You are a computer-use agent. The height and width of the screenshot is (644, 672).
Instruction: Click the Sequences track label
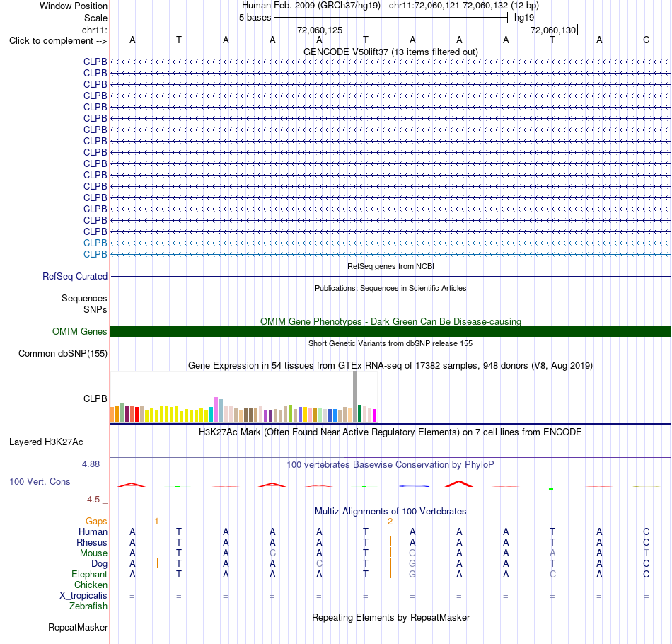pos(84,299)
